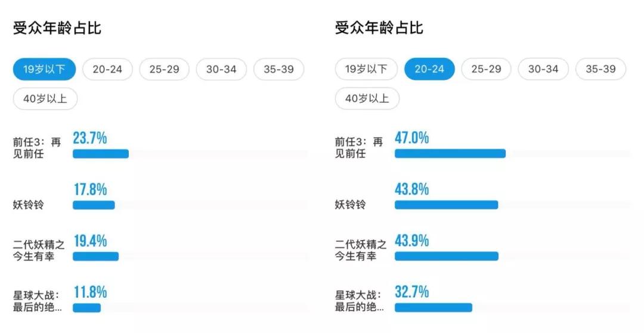Click left panel 受众年龄占比 heading

[57, 29]
